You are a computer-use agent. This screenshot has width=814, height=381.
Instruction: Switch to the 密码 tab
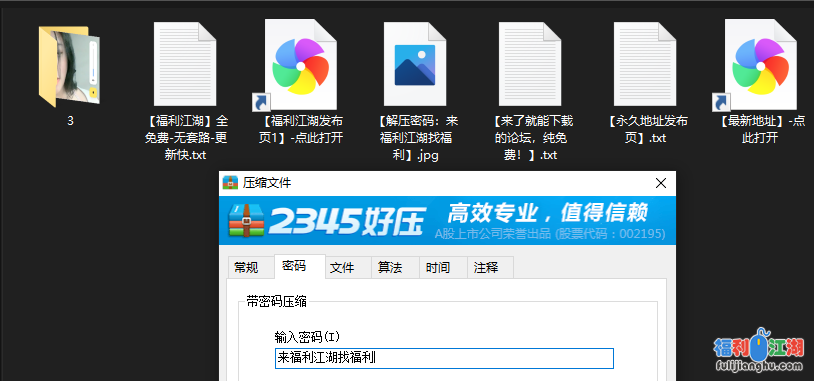[294, 266]
